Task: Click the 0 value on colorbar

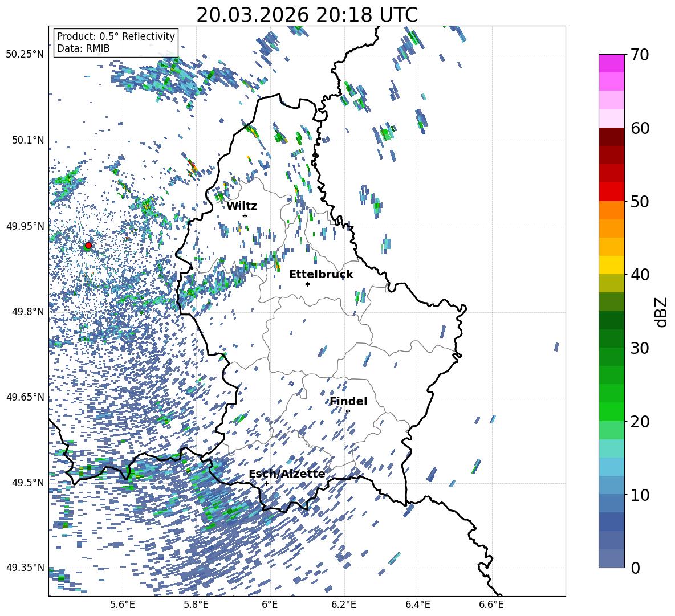Action: [636, 568]
